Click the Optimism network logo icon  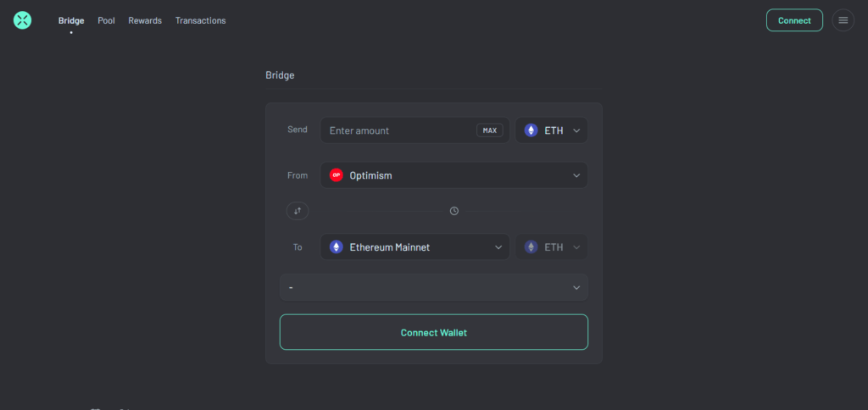[337, 175]
